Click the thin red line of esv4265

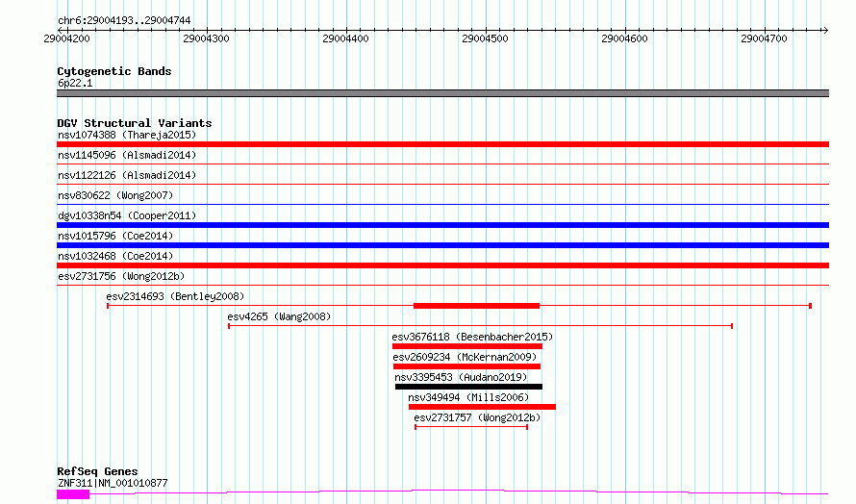point(480,326)
